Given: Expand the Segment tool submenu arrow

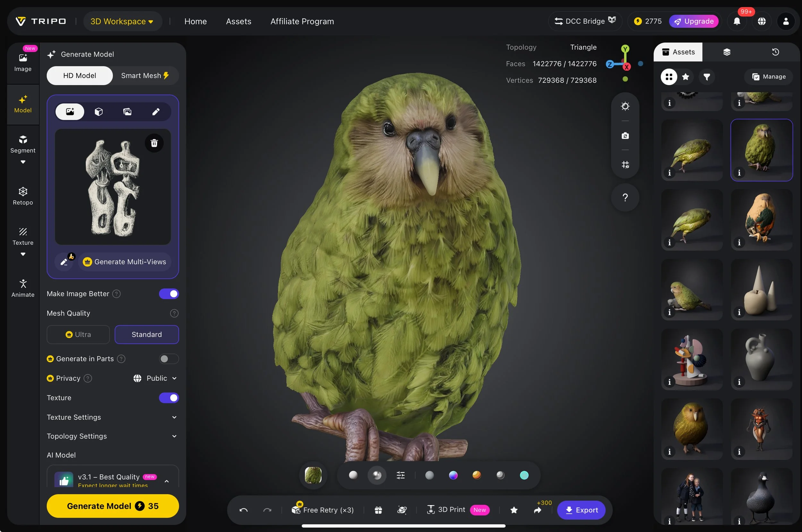Looking at the screenshot, I should point(23,162).
